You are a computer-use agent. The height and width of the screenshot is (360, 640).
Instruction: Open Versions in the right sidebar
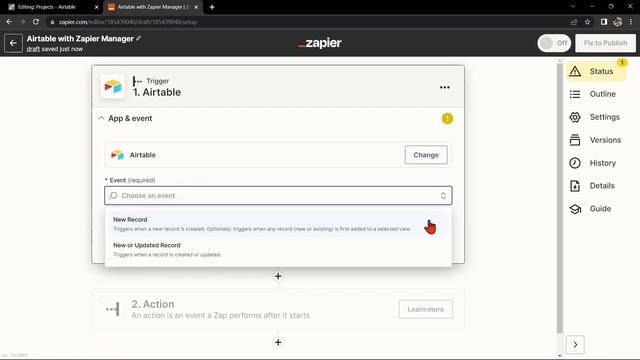pyautogui.click(x=596, y=140)
